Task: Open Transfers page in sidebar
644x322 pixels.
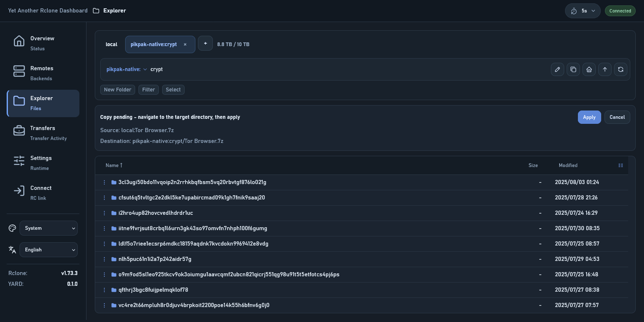Action: (x=43, y=133)
